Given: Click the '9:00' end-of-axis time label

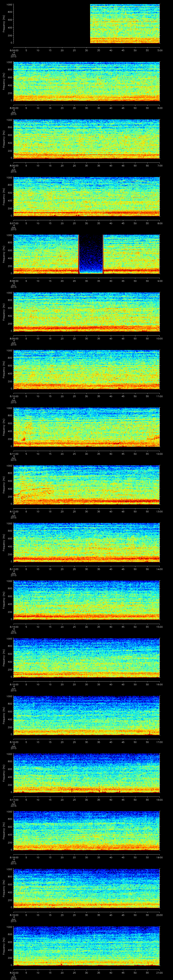Looking at the screenshot, I should [x=160, y=281].
